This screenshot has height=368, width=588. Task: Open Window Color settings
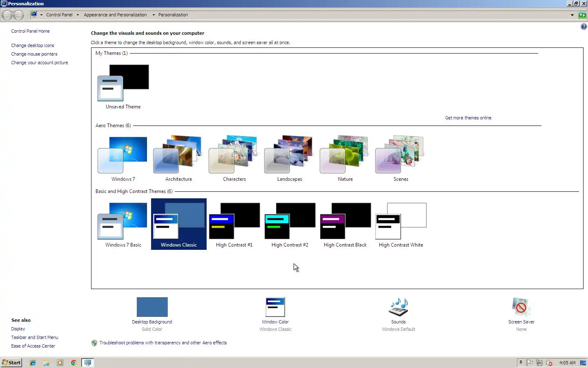click(275, 314)
